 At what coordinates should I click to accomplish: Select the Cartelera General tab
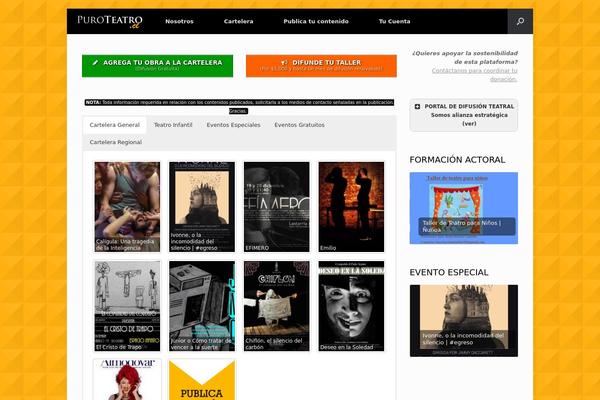(115, 125)
